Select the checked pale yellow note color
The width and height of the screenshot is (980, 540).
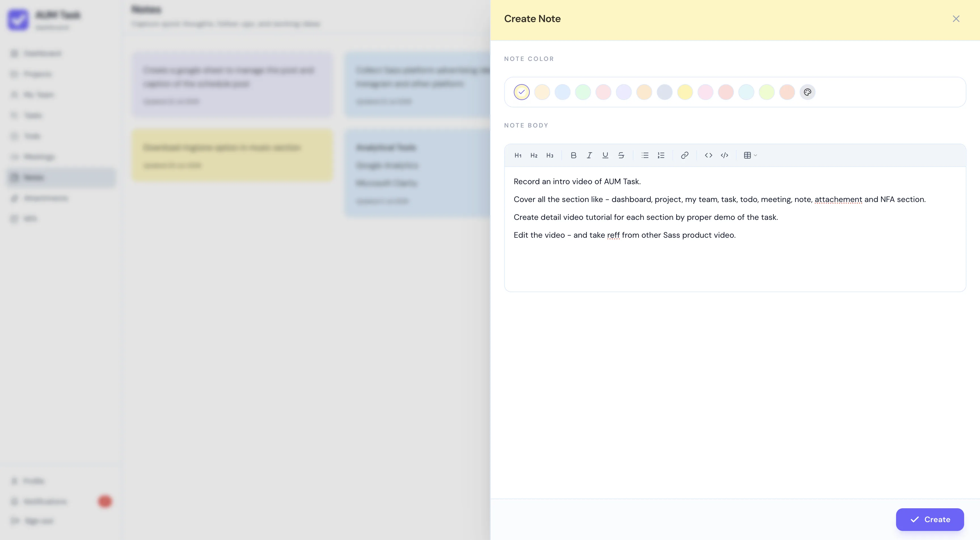(521, 92)
